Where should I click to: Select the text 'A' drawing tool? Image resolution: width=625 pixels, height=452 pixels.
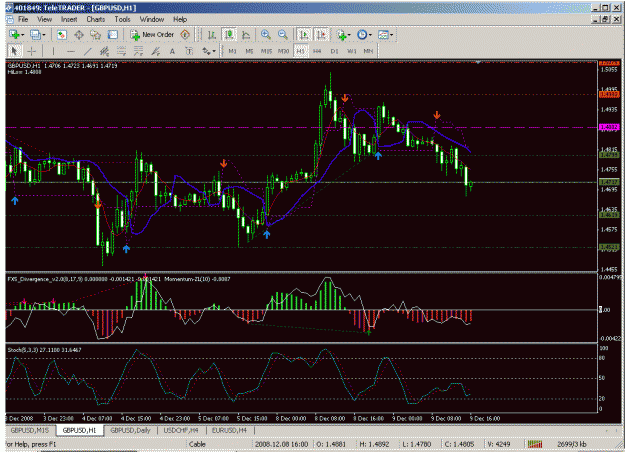[172, 51]
